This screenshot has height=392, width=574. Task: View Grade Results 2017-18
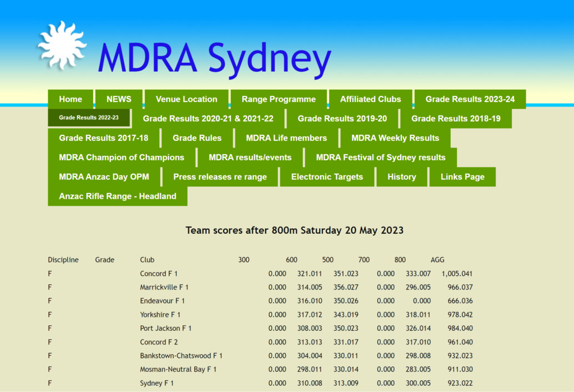click(x=104, y=138)
